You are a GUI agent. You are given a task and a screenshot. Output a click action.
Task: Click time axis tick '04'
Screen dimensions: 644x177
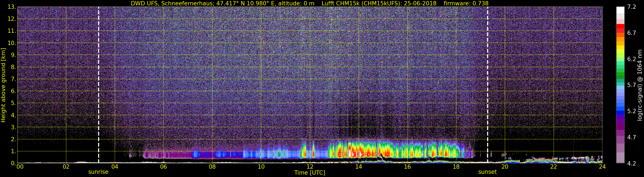click(x=115, y=167)
